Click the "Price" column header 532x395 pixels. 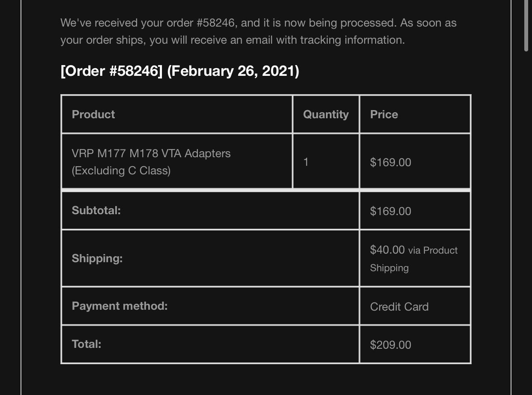click(x=384, y=114)
